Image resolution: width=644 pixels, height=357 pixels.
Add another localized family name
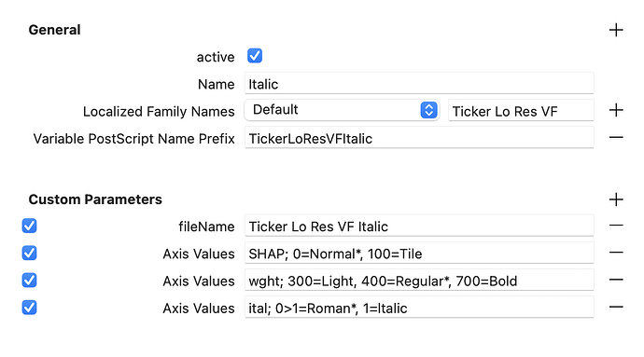coord(616,110)
